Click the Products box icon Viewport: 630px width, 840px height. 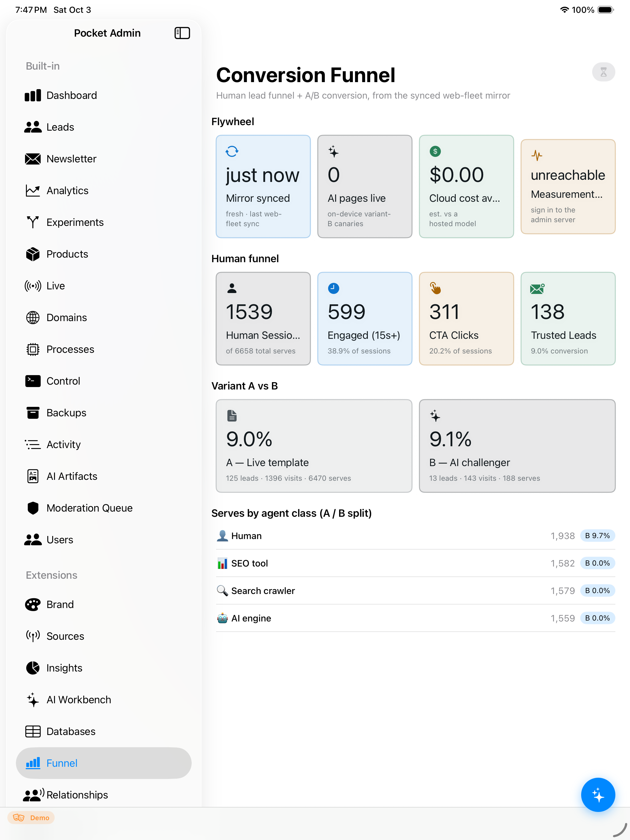click(33, 254)
